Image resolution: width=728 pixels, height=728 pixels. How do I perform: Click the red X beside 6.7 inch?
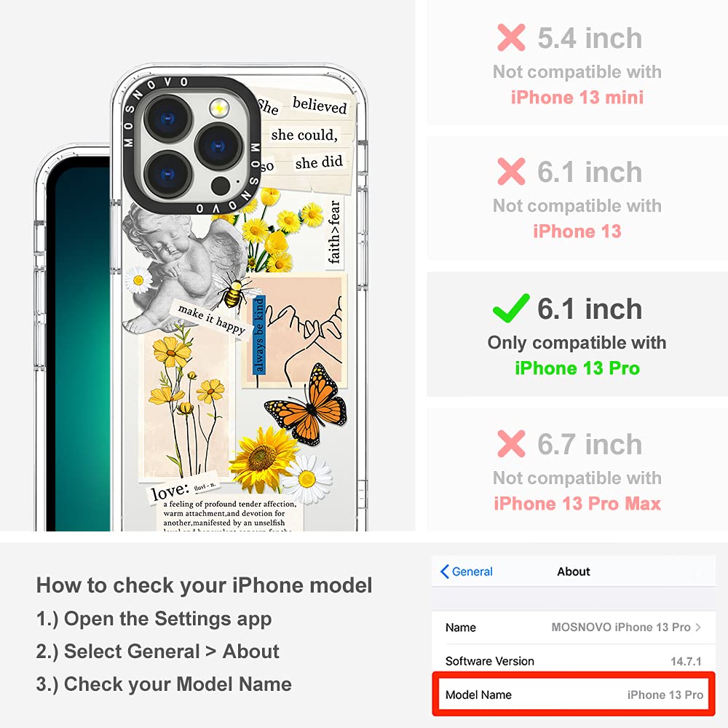[511, 443]
